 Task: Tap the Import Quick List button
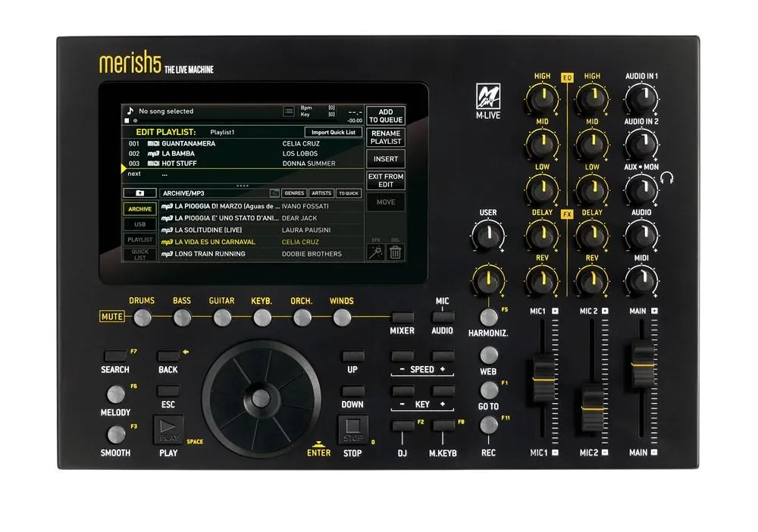pyautogui.click(x=334, y=132)
